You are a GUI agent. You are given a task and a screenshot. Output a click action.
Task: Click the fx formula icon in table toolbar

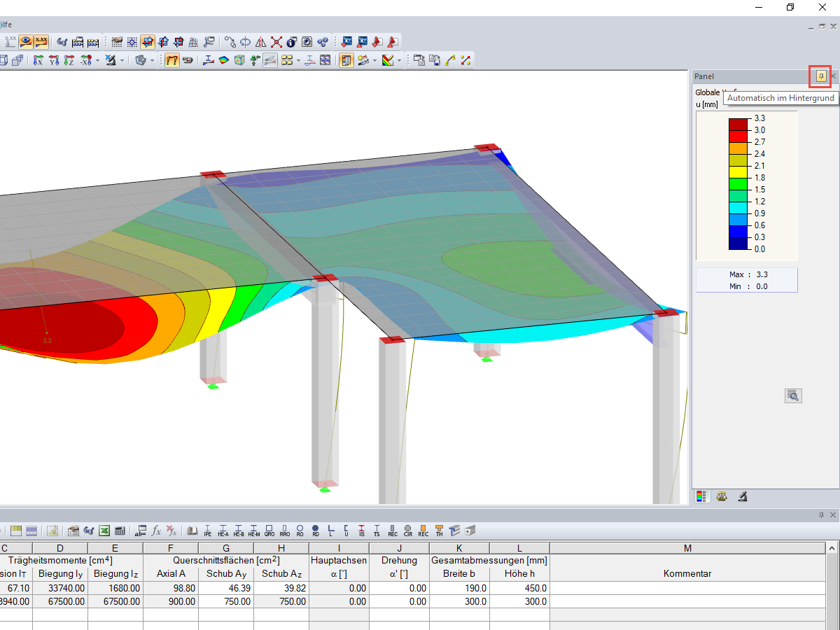click(157, 531)
